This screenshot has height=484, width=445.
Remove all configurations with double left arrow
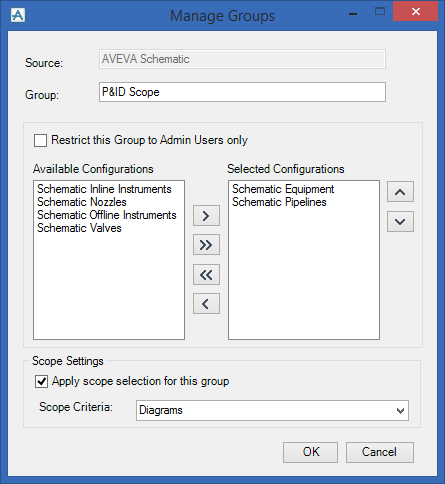point(206,275)
